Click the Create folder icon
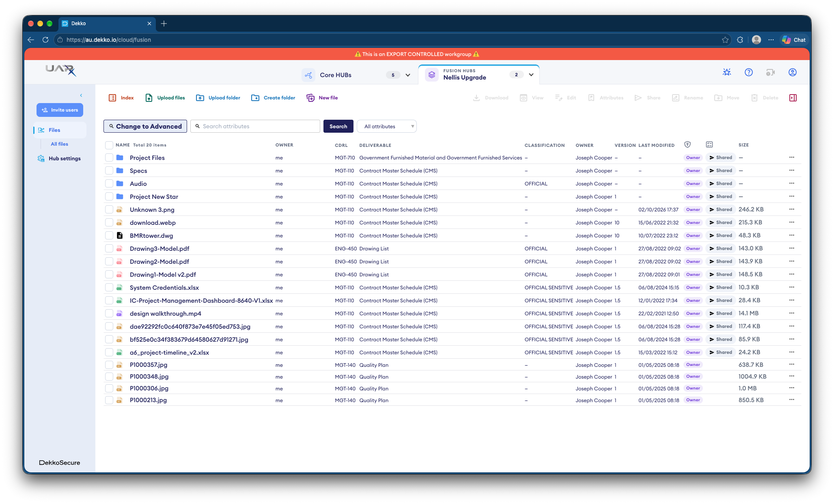This screenshot has width=834, height=504. (255, 98)
